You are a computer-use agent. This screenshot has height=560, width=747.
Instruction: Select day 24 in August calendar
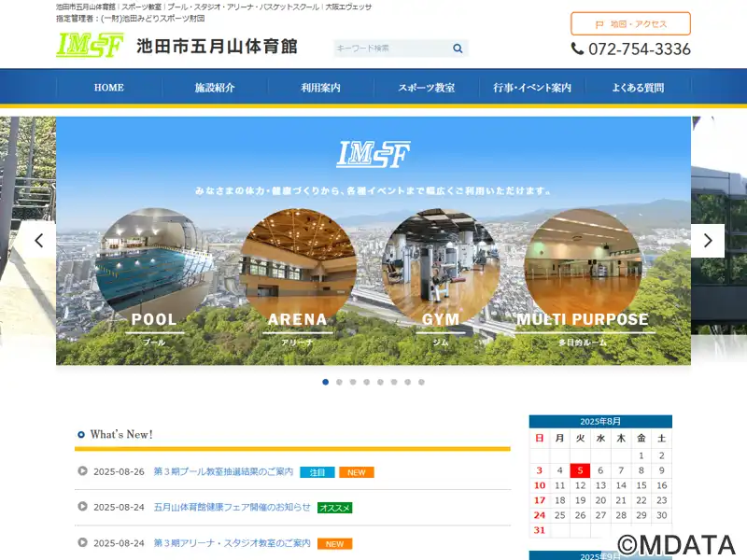tap(540, 515)
